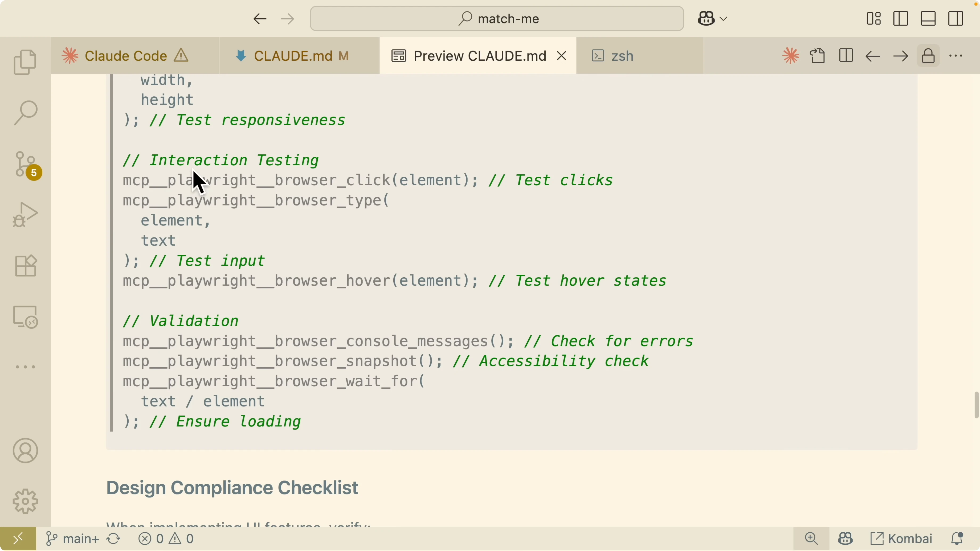Click the preview vertical scrollbar thumb
The image size is (980, 551).
(976, 405)
